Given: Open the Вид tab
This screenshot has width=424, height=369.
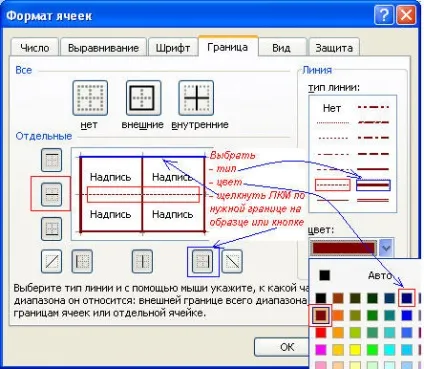Looking at the screenshot, I should click(282, 47).
